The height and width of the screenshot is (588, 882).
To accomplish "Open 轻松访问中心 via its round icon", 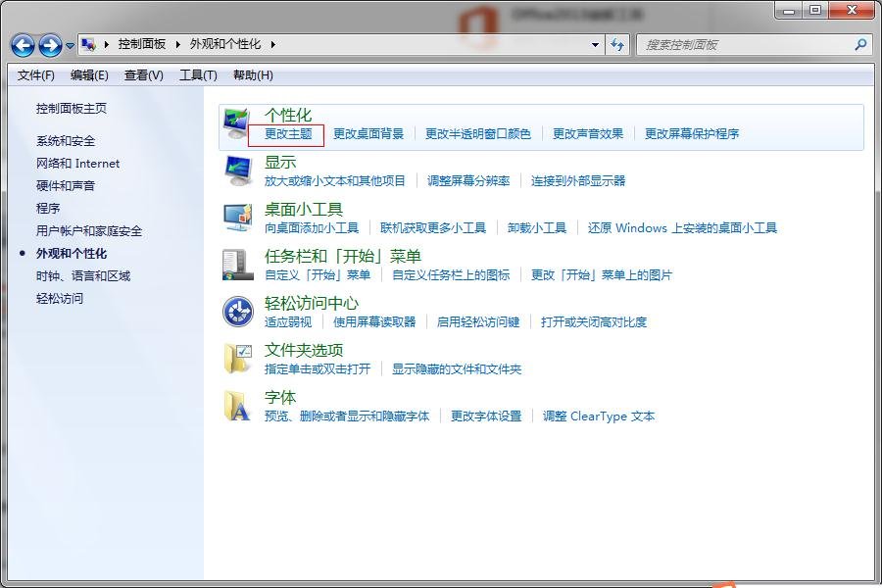I will click(x=238, y=311).
